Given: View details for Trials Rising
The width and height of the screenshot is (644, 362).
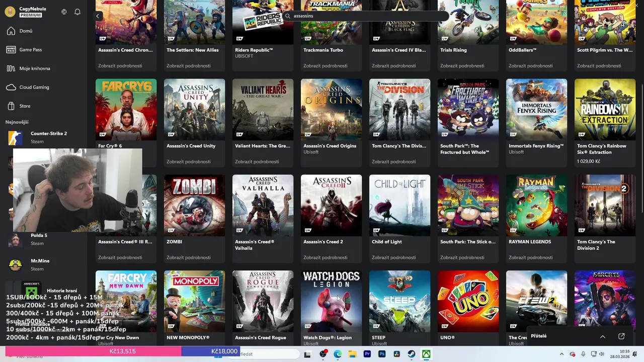Looking at the screenshot, I should [x=462, y=66].
